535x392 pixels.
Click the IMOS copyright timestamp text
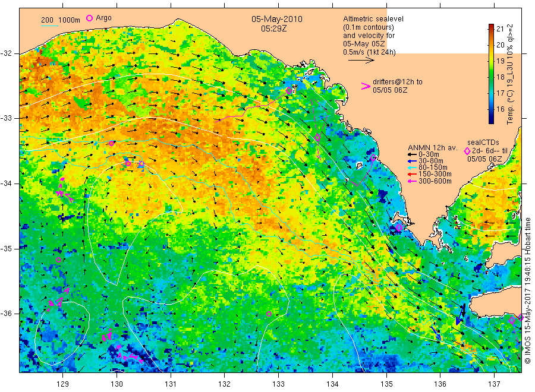pos(528,290)
